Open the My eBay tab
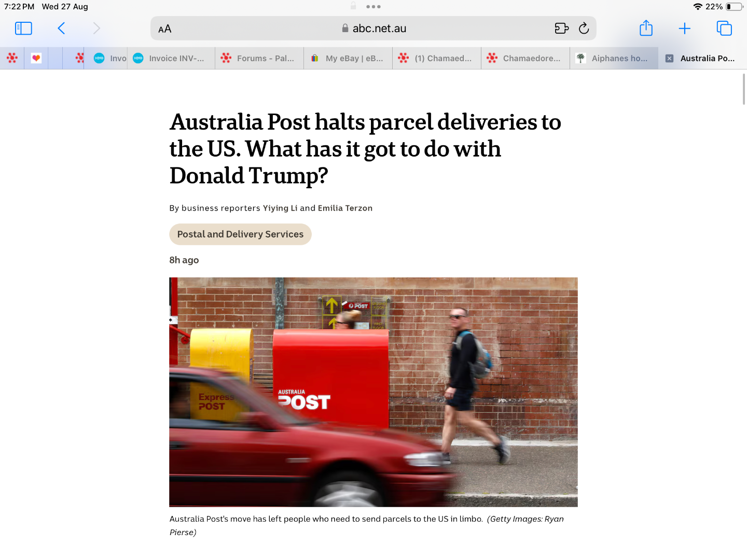Image resolution: width=747 pixels, height=560 pixels. [348, 59]
